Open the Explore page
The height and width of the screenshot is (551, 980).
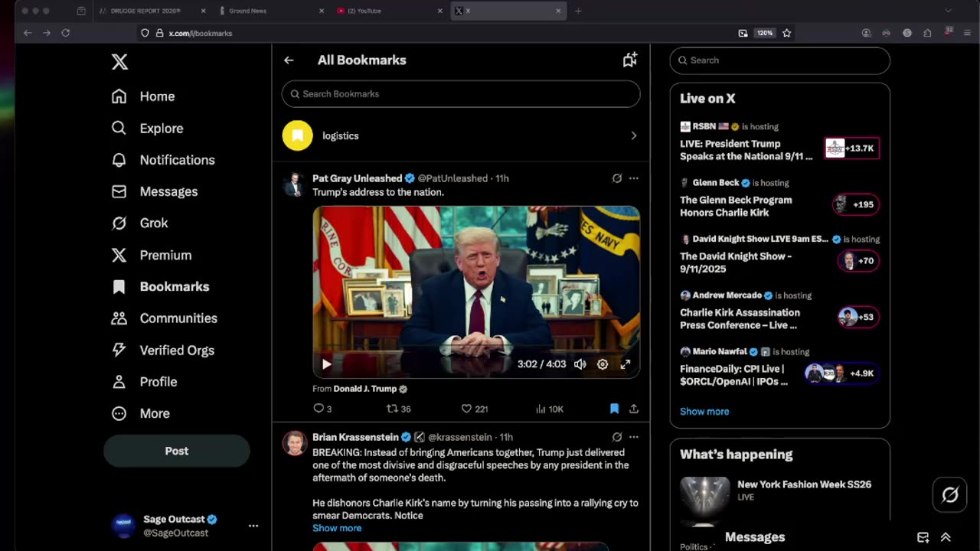pyautogui.click(x=147, y=128)
